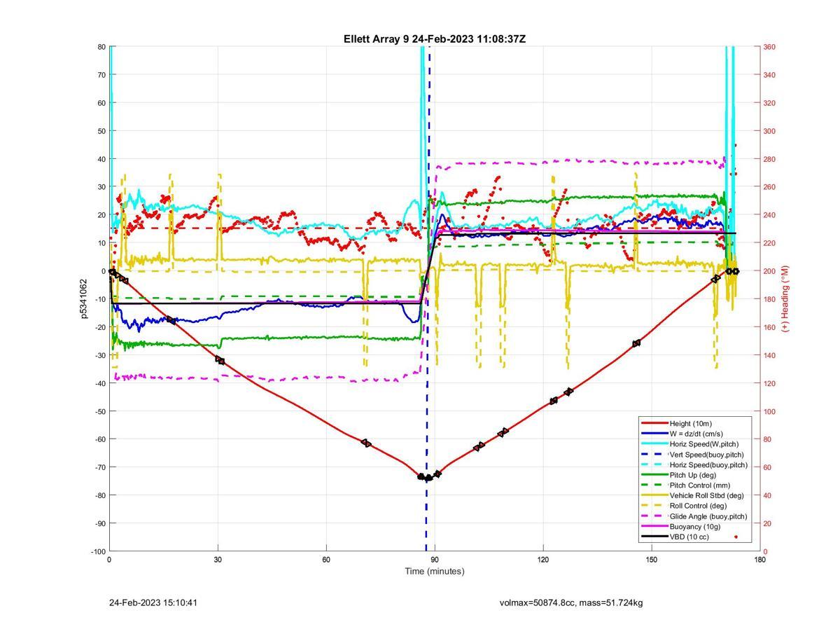The width and height of the screenshot is (840, 620).
Task: Select the 'volmax=50874.8cc, mass=51.724kg' footer text
Action: coord(571,602)
